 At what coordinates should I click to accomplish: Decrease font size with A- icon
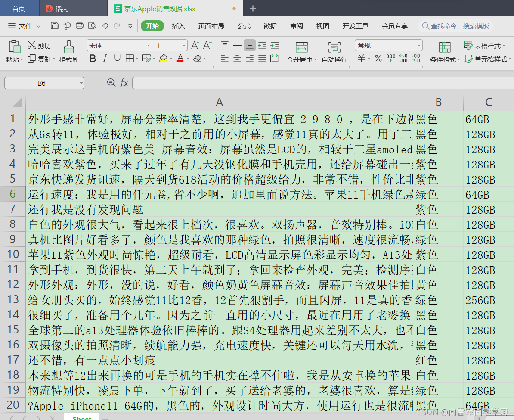pos(207,45)
